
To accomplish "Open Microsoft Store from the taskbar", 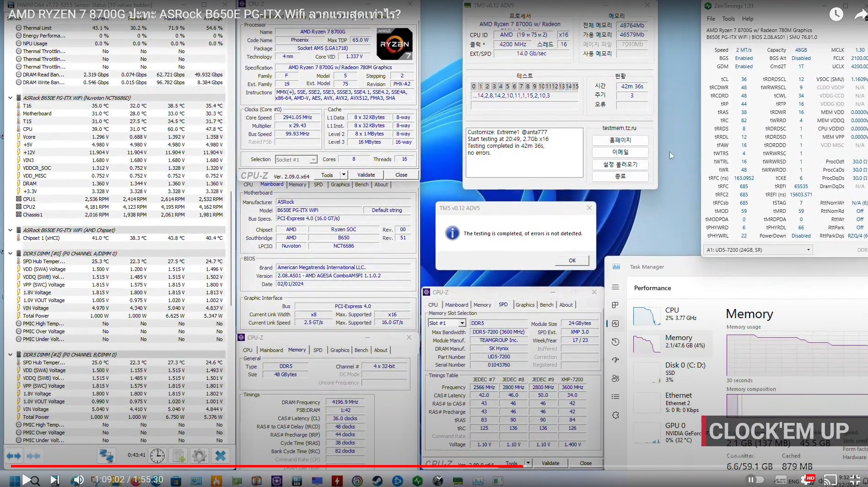I will coord(176,481).
